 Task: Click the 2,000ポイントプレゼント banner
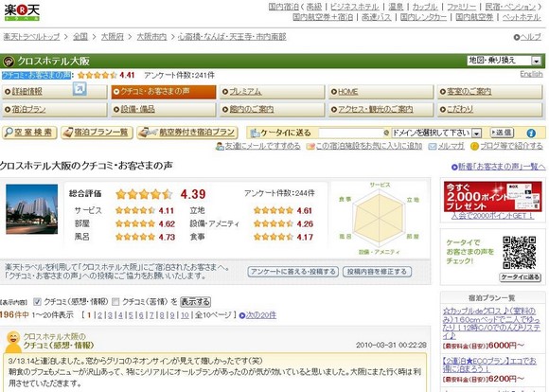coord(492,196)
